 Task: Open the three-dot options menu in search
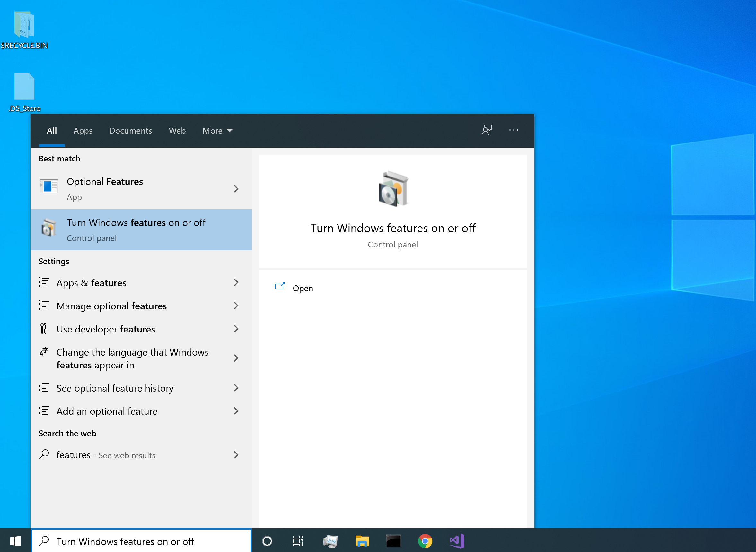point(514,130)
